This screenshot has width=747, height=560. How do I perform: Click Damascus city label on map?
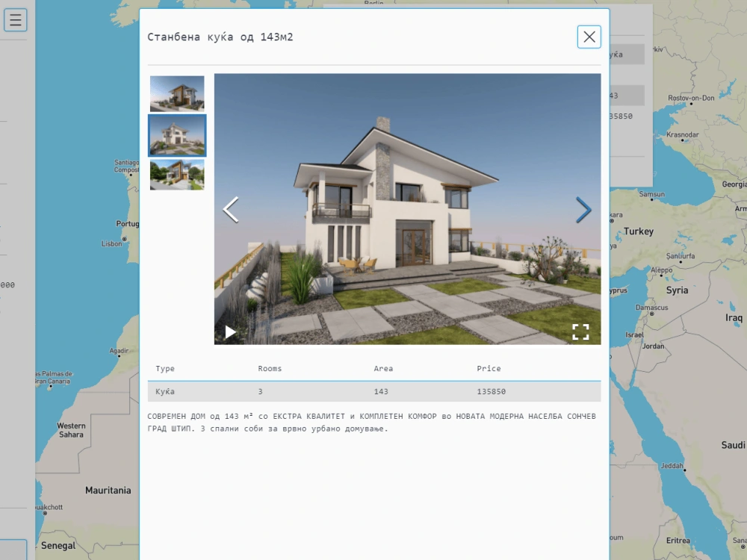[x=651, y=308]
